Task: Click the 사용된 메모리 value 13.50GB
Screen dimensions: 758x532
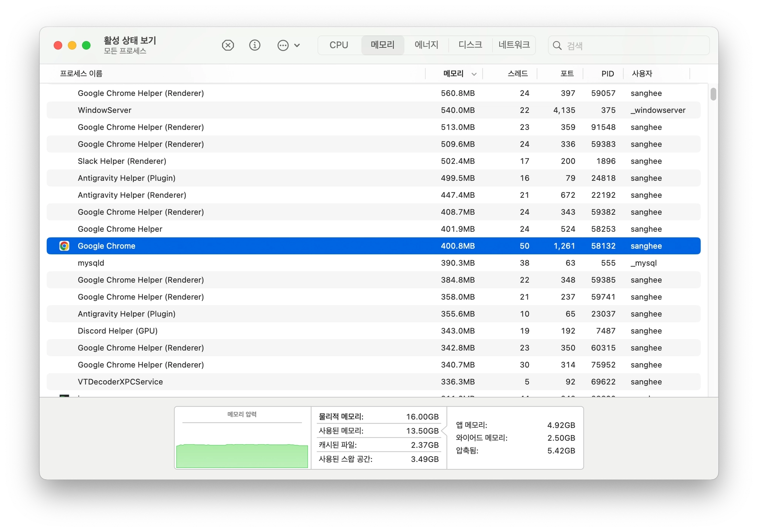Action: click(422, 431)
